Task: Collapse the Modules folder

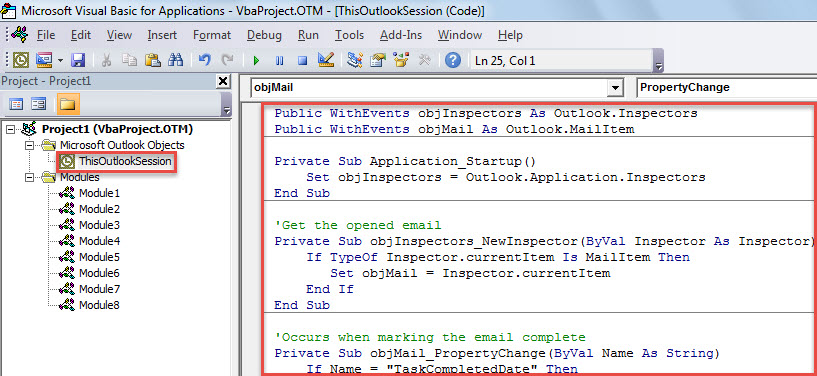Action: (30, 177)
